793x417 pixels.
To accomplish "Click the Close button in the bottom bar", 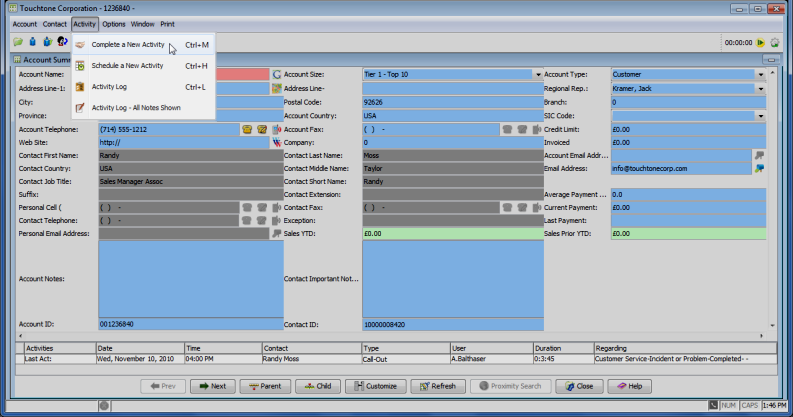I will coord(580,386).
